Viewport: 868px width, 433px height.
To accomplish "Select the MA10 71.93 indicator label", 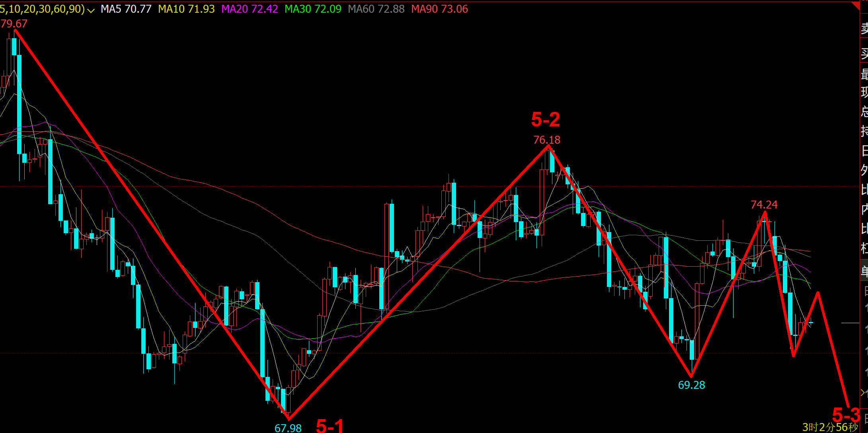I will tap(186, 9).
